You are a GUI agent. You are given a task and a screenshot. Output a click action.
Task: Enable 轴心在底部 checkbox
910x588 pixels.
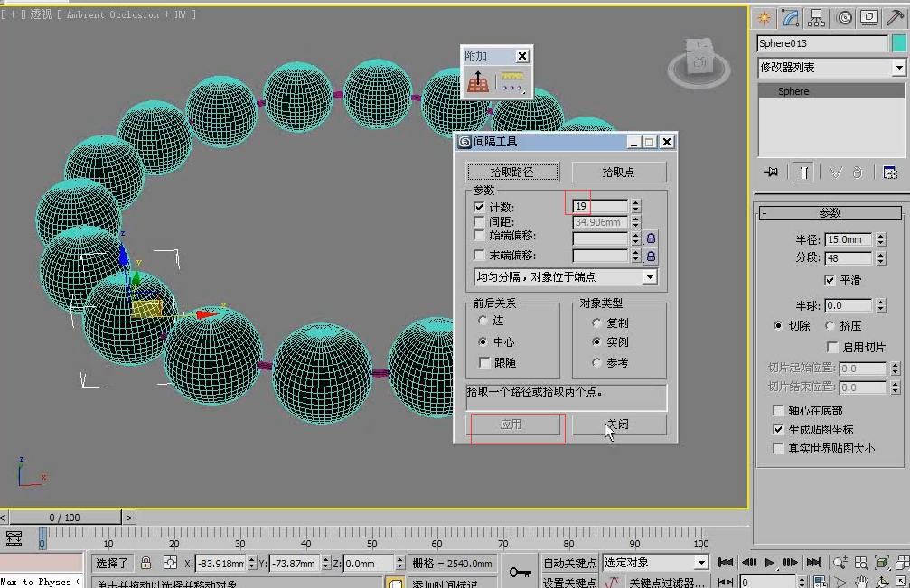coord(778,411)
